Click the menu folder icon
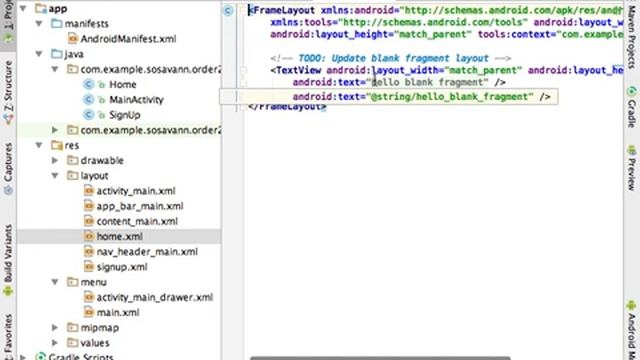Image resolution: width=640 pixels, height=360 pixels. (72, 282)
